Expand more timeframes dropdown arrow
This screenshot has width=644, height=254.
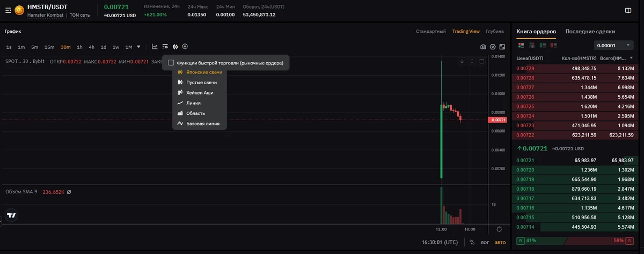139,47
